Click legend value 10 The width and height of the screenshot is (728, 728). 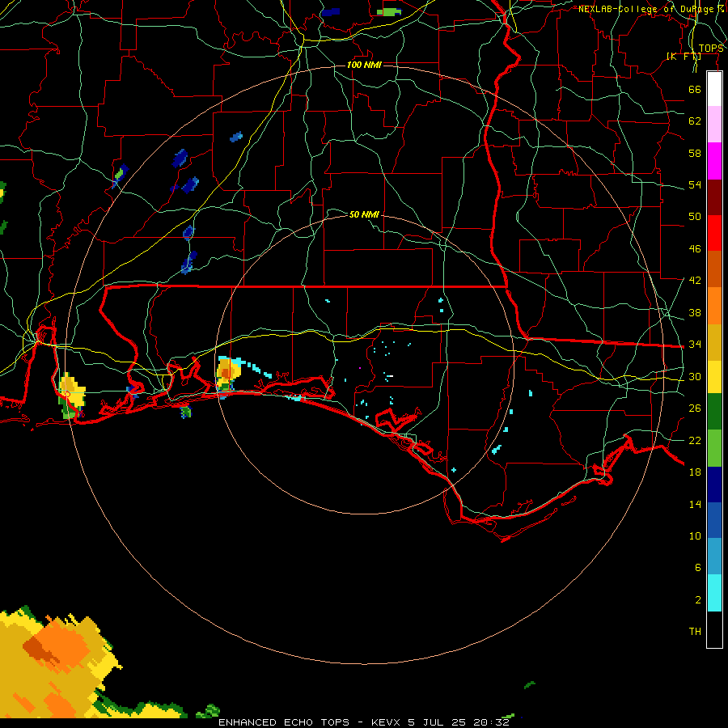point(695,536)
